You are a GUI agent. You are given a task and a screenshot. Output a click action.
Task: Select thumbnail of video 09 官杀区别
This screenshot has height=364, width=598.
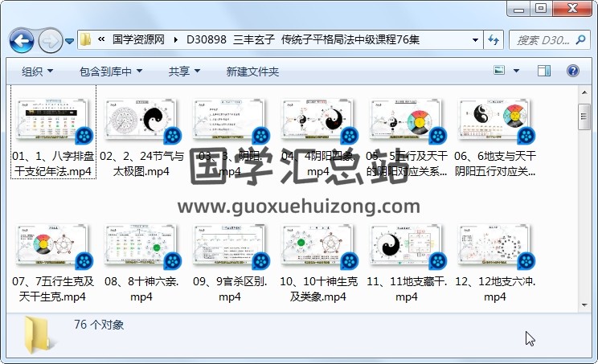(229, 245)
